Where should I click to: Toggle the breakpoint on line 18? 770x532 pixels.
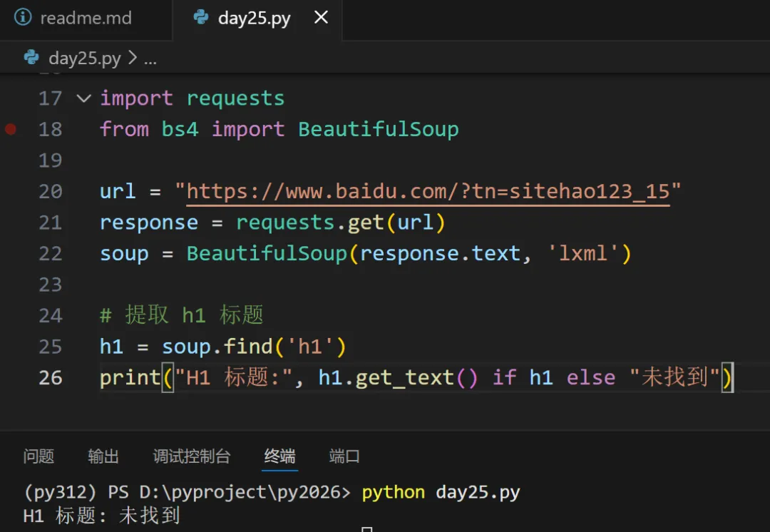coord(10,129)
